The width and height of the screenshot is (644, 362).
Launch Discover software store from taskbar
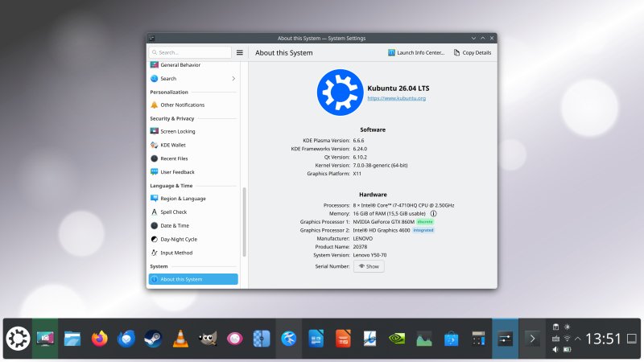click(451, 339)
